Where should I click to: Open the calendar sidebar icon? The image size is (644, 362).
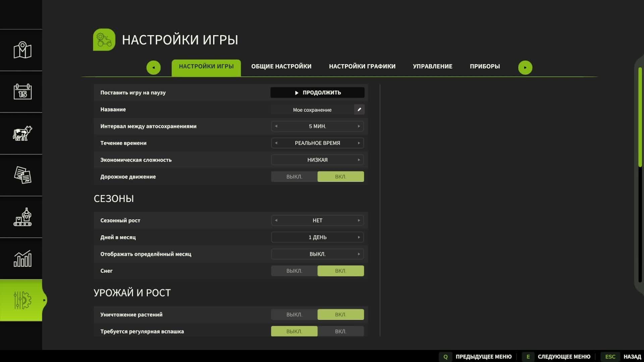tap(22, 92)
